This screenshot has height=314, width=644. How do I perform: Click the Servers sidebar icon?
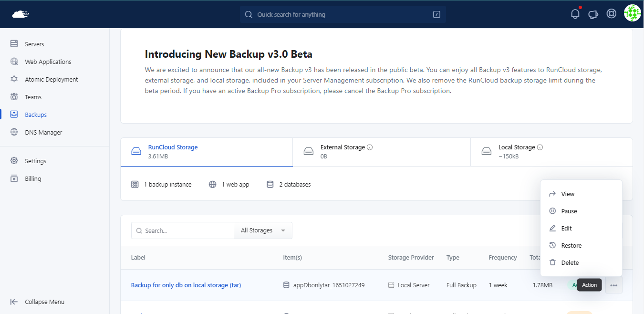(14, 44)
